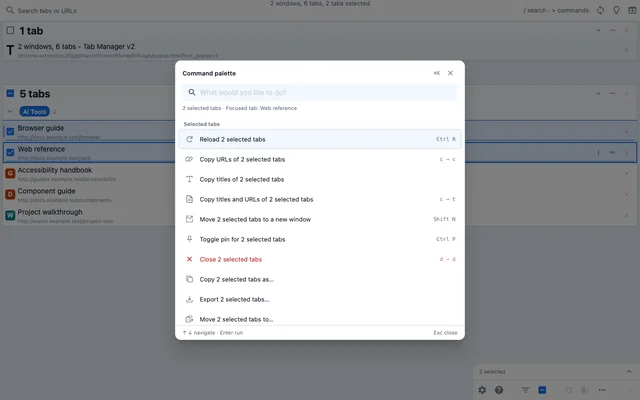Uncheck the Browser guide tab checkbox

point(10,131)
